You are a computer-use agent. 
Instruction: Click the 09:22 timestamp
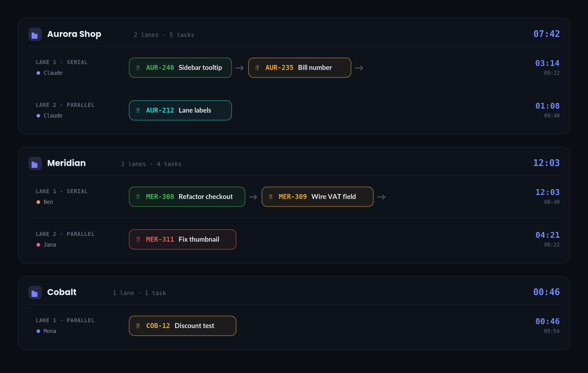552,73
